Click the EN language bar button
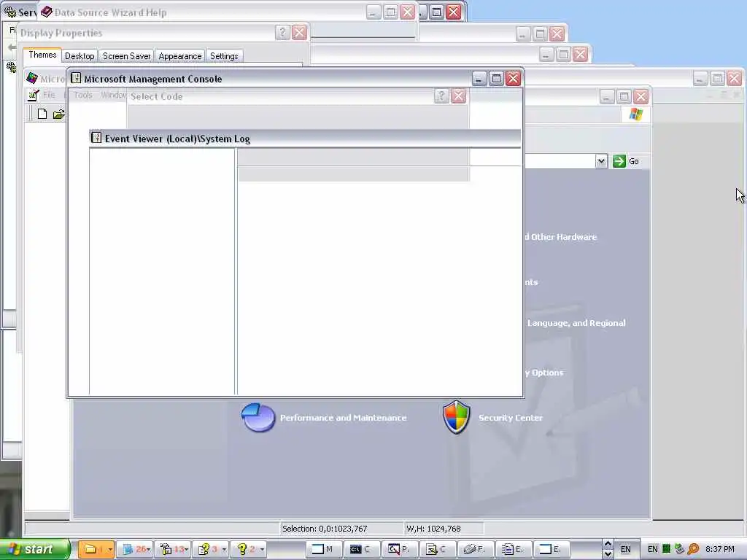Image resolution: width=747 pixels, height=560 pixels. click(625, 549)
